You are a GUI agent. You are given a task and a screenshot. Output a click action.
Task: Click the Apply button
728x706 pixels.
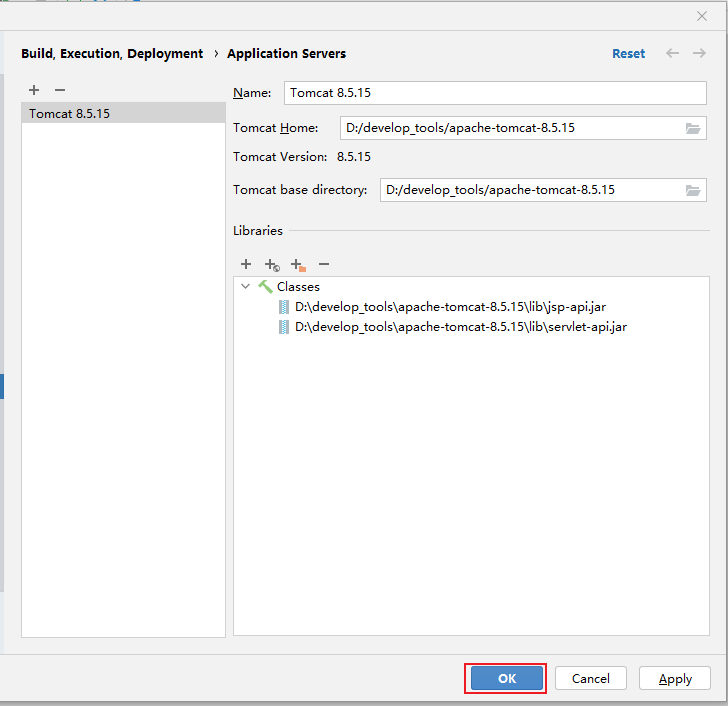pos(675,679)
